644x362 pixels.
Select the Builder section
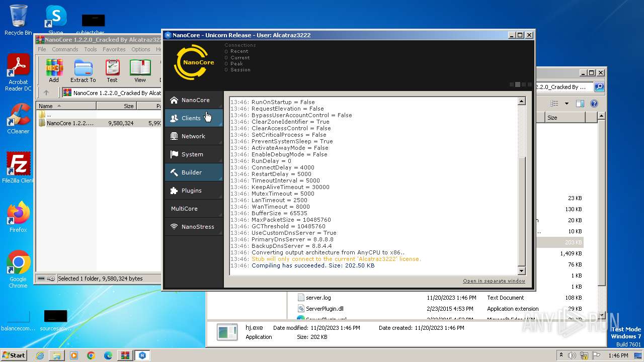click(194, 172)
